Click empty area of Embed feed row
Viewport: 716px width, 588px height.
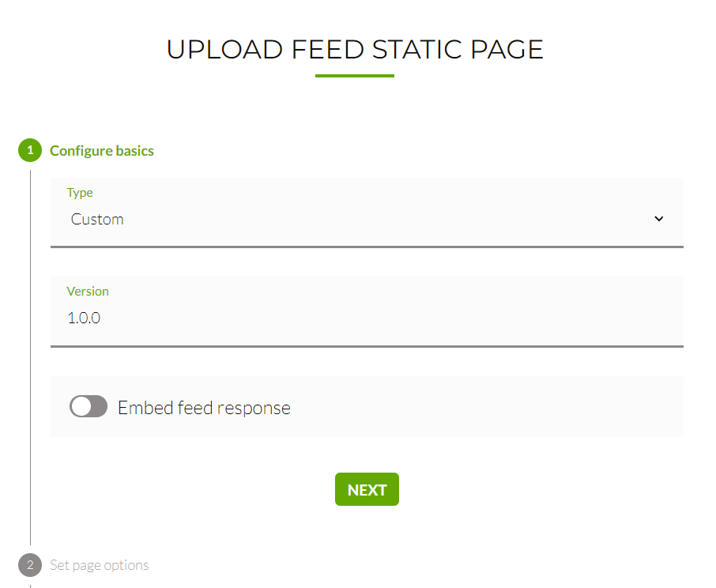pyautogui.click(x=490, y=407)
